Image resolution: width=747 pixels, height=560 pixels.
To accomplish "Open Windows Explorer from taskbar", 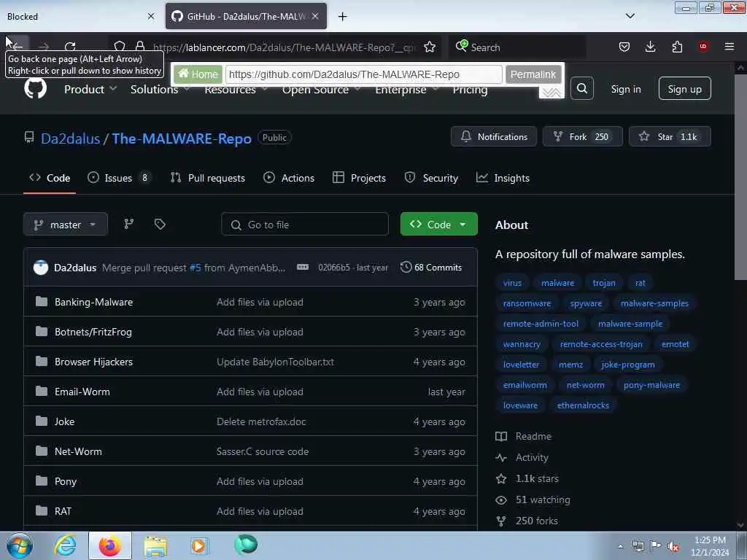I will 155,546.
